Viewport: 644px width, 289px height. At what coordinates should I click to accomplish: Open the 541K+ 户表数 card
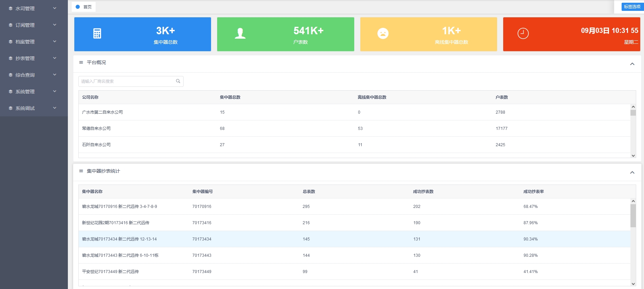pos(286,34)
